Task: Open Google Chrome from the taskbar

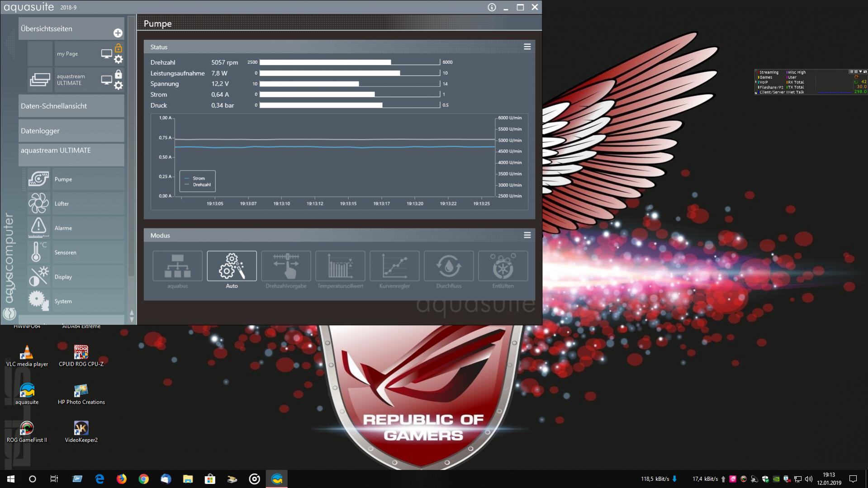Action: (x=144, y=479)
